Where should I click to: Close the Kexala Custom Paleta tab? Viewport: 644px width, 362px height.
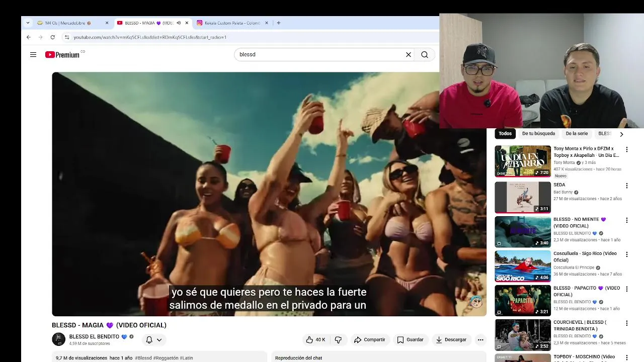(x=267, y=23)
